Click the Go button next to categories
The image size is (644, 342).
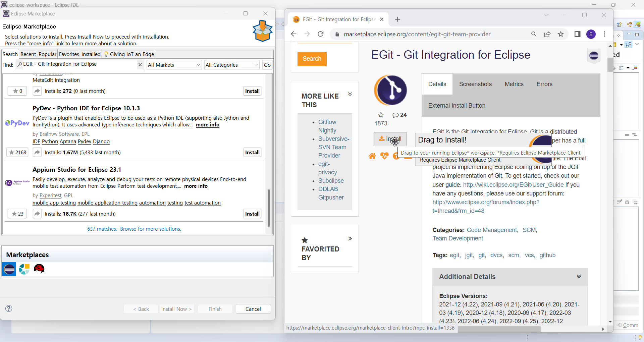tap(267, 65)
